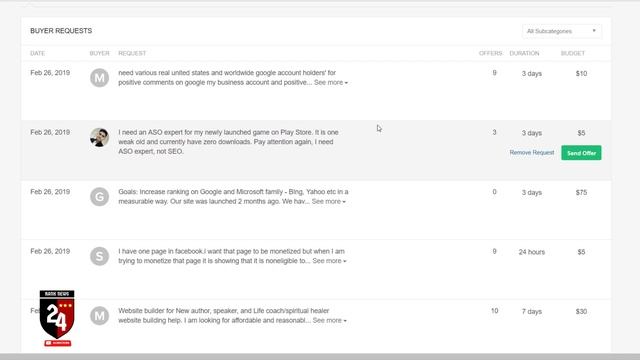
Task: Click the M avatar of google account request
Action: click(100, 78)
